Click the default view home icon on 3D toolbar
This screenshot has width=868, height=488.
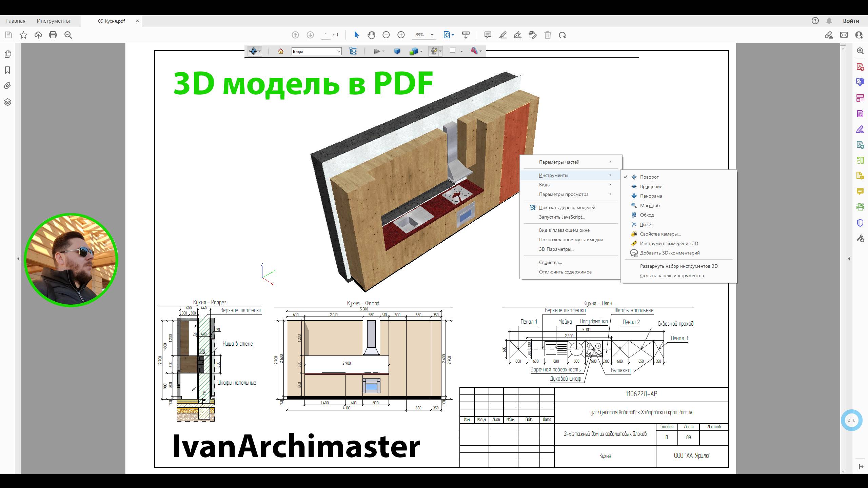[280, 51]
